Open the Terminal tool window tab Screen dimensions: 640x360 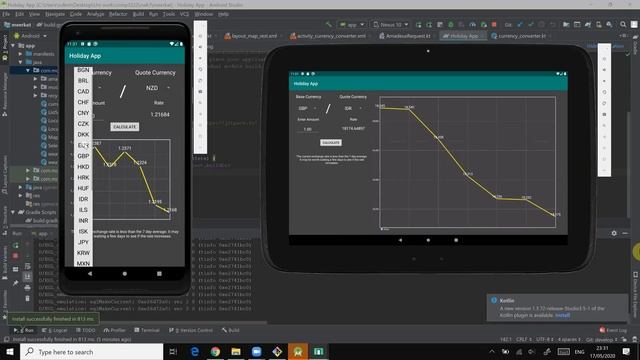coord(147,330)
